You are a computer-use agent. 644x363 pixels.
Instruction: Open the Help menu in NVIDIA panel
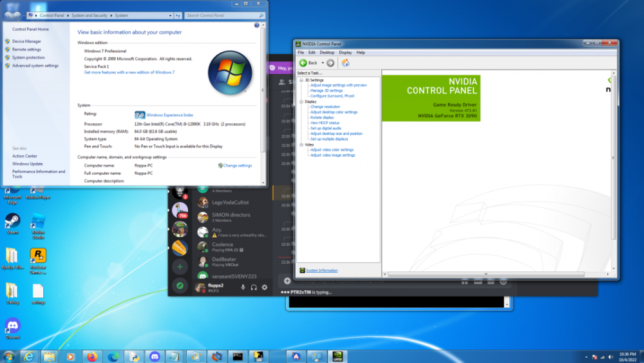(x=361, y=52)
